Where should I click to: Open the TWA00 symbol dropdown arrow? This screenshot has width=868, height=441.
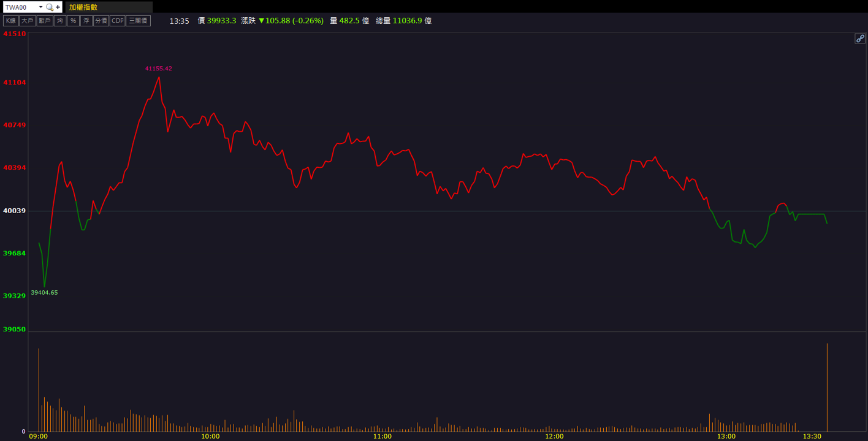[40, 7]
